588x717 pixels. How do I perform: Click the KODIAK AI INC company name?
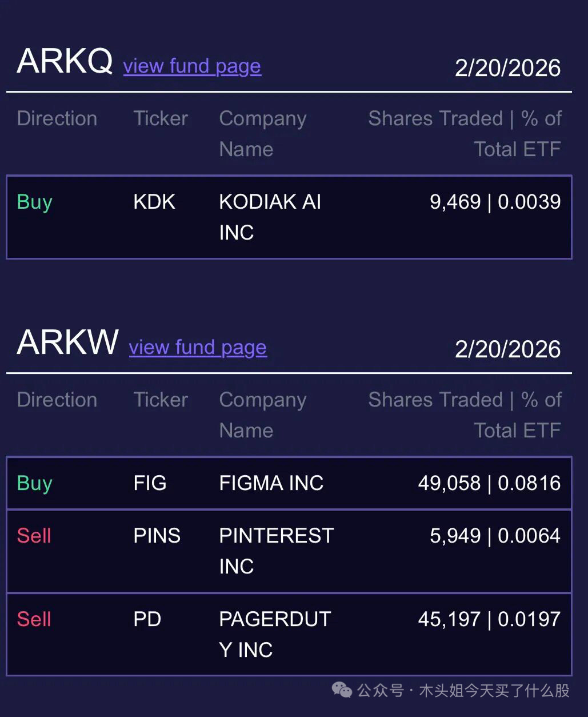[x=270, y=217]
